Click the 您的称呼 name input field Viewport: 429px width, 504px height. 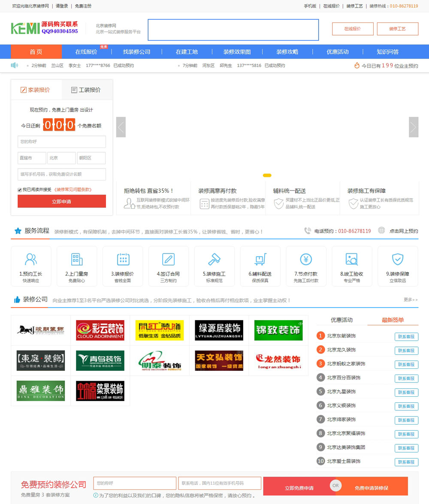click(x=62, y=142)
